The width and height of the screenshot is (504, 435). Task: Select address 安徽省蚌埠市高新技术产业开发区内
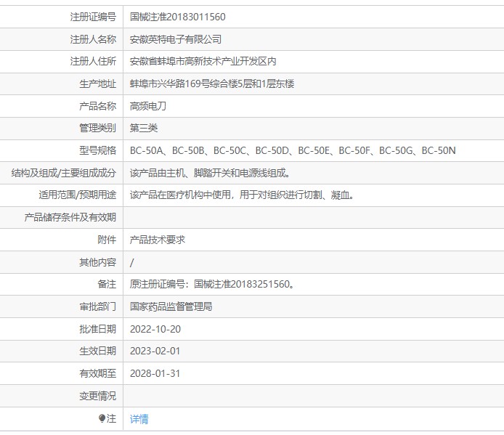coord(203,61)
